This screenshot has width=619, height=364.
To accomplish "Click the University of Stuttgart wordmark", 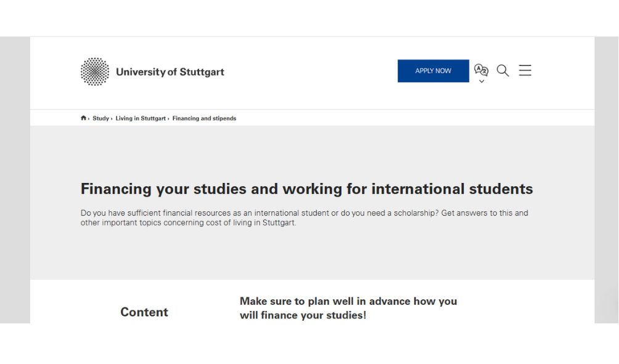I will (x=170, y=72).
